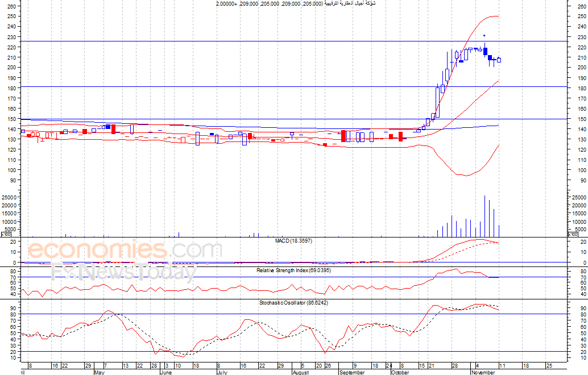588x375 pixels.
Task: Select the October month label on time axis
Action: [400, 372]
